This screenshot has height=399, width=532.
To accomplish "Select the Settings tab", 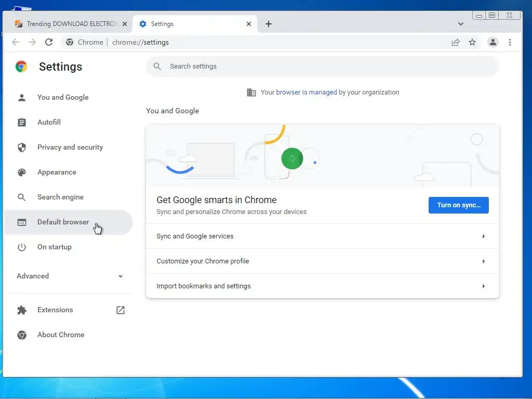I will pos(195,24).
